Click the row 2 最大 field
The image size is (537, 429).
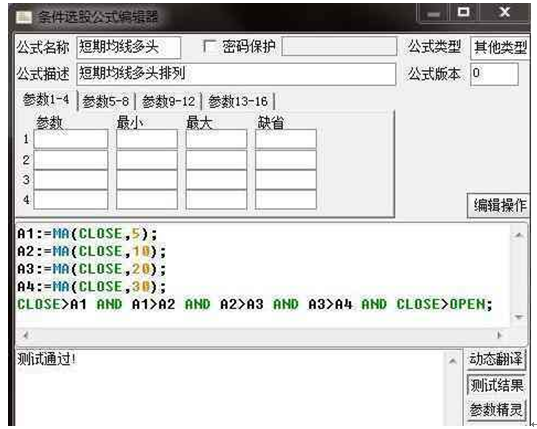pos(216,160)
